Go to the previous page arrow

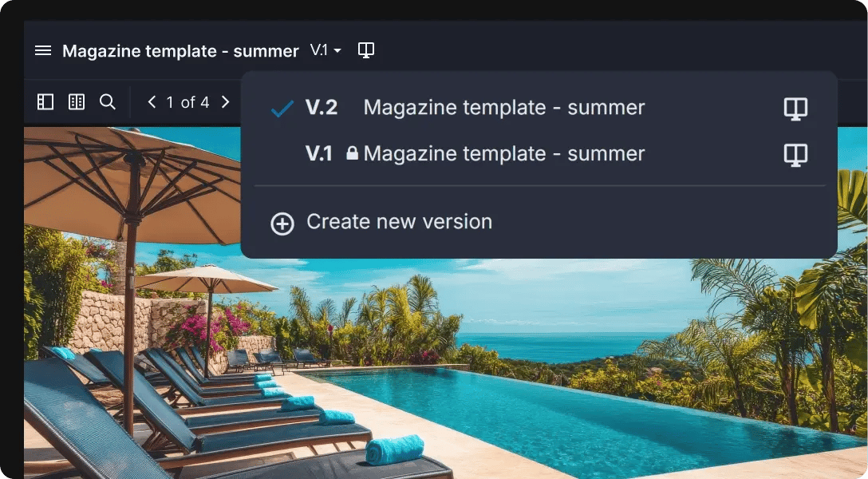point(151,102)
